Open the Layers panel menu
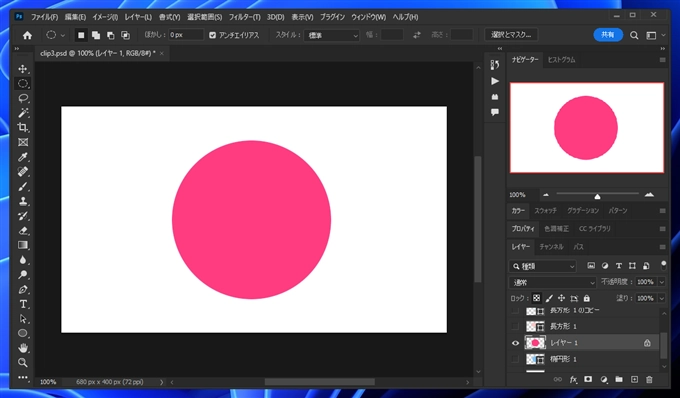This screenshot has width=680, height=398. click(x=663, y=247)
